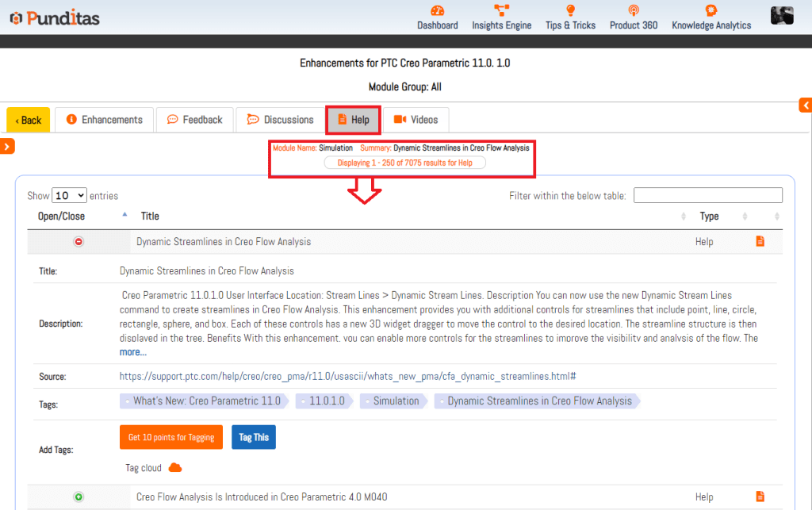Click the yellow Back button
812x510 pixels.
(28, 120)
